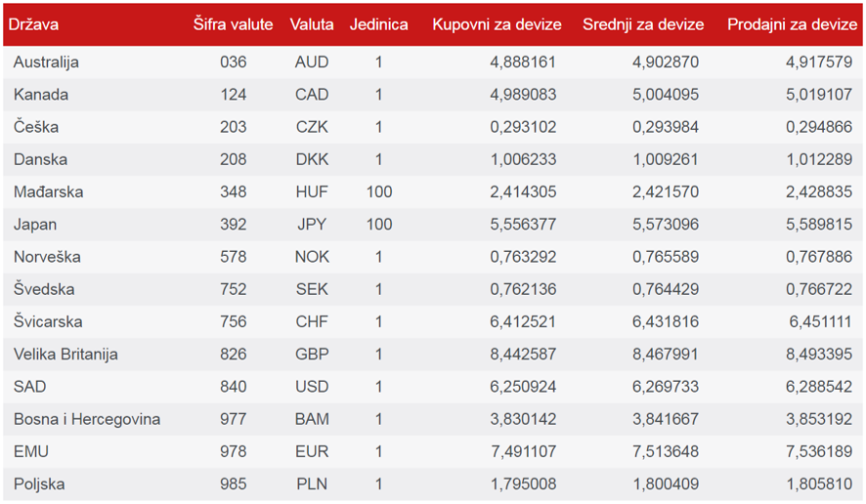Click the Prodajni za devize header
The width and height of the screenshot is (866, 504).
click(792, 24)
